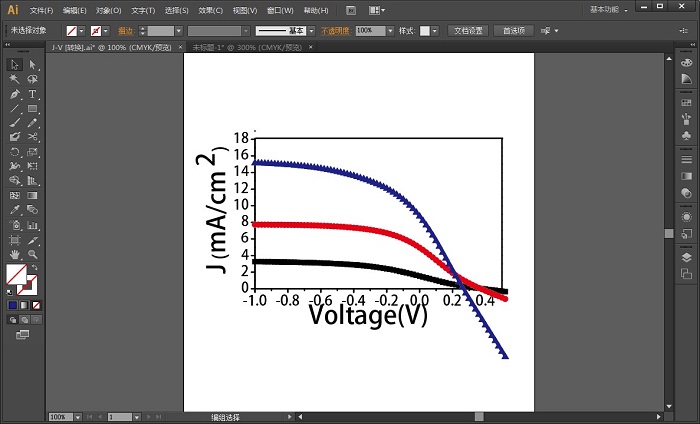The width and height of the screenshot is (700, 424).
Task: Choose the Lasso tool
Action: click(x=32, y=79)
